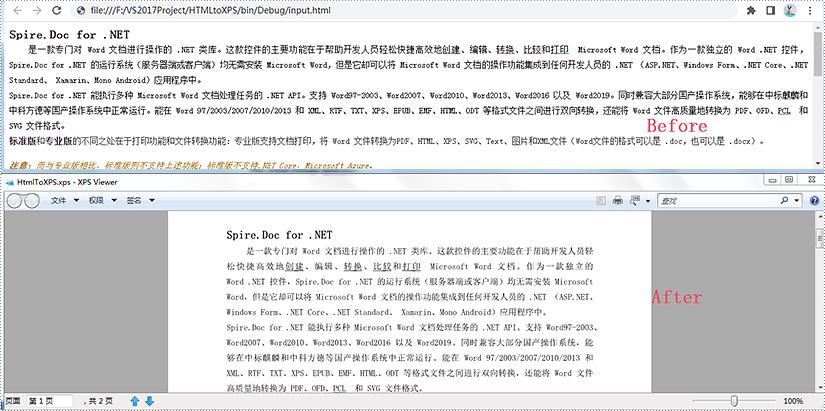Click XPS Viewer vertical scrollbar thumb
The width and height of the screenshot is (825, 411).
click(820, 239)
